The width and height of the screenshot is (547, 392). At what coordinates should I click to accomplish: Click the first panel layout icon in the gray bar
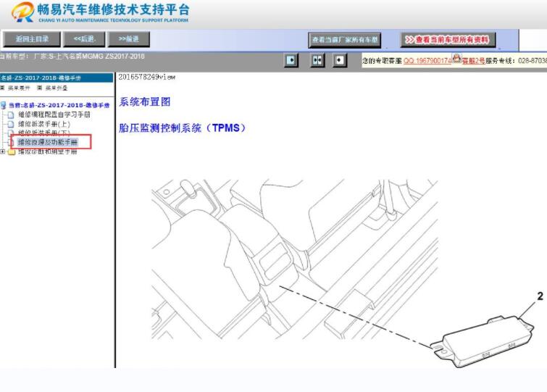pyautogui.click(x=291, y=60)
